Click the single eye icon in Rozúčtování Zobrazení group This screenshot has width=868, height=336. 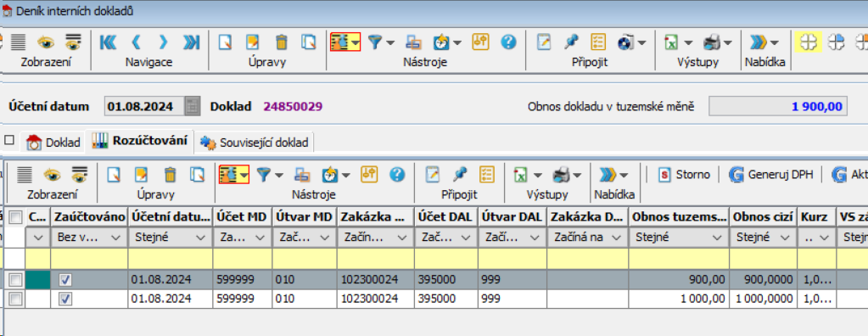click(x=52, y=175)
